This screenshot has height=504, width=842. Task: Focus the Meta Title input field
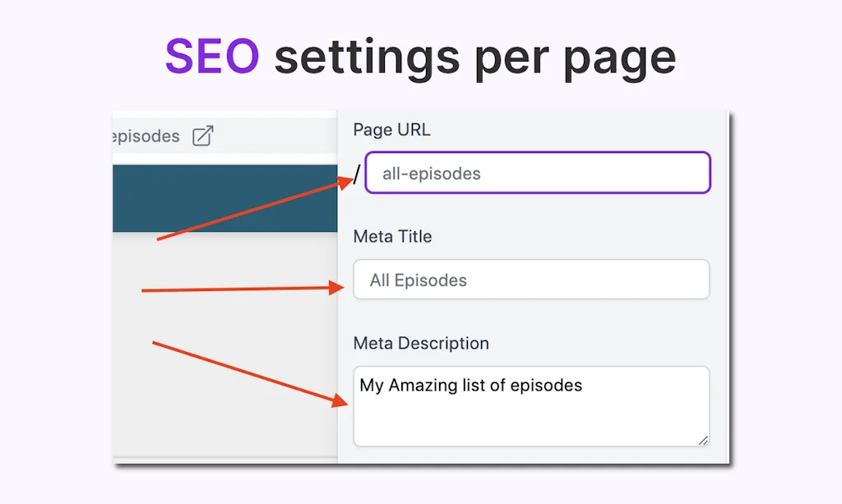pos(531,280)
